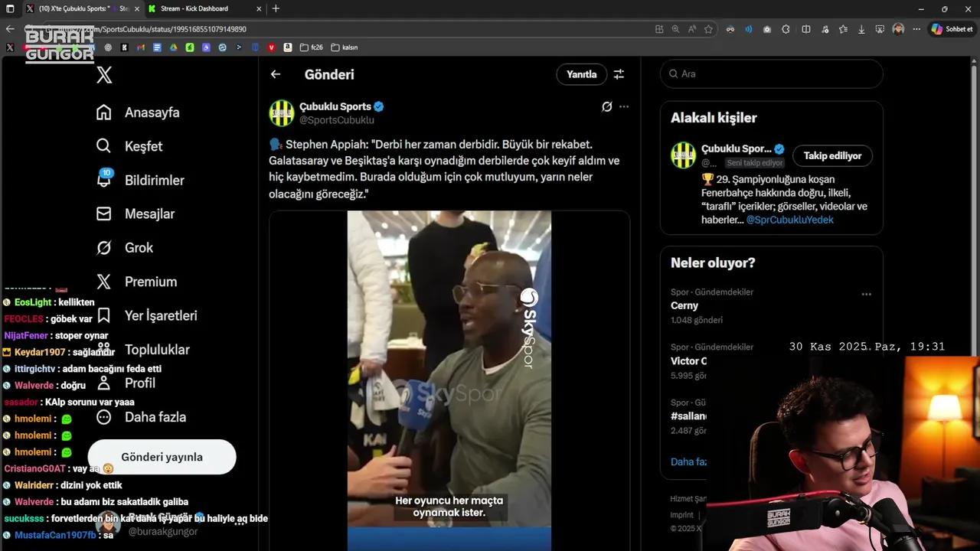This screenshot has height=551, width=980.
Task: Open favorites list icon
Action: (843, 29)
